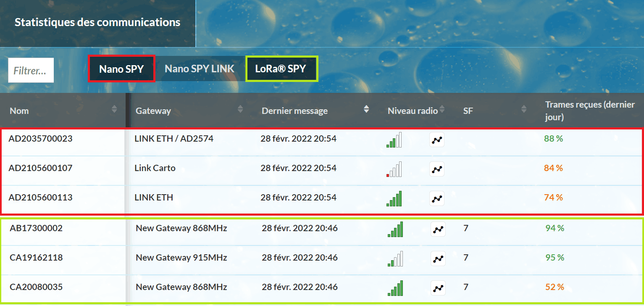Click 84 % frames received value
The height and width of the screenshot is (306, 644).
(x=554, y=168)
